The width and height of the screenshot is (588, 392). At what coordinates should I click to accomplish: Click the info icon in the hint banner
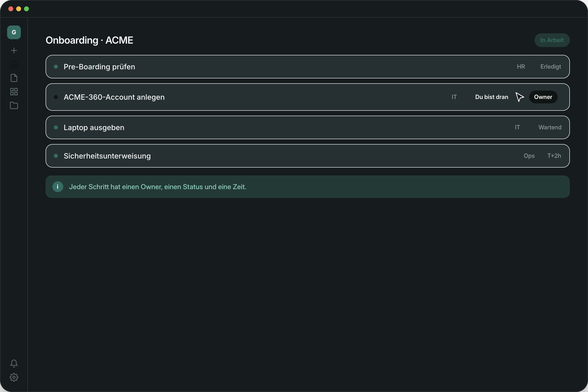click(58, 187)
